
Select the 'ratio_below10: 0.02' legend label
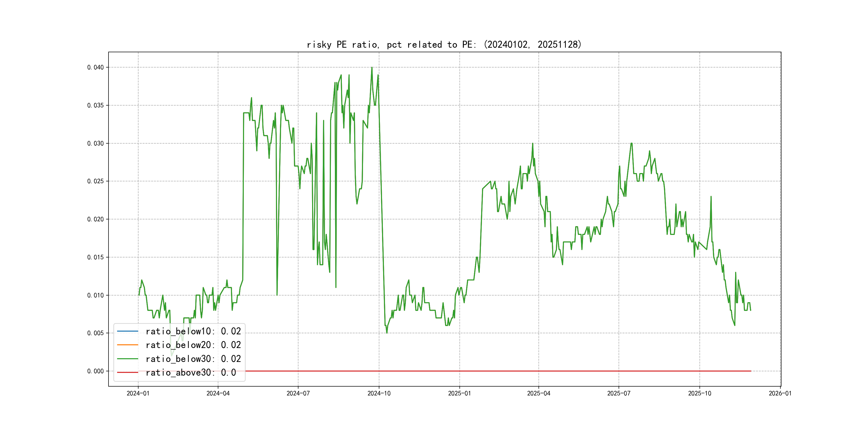(193, 331)
